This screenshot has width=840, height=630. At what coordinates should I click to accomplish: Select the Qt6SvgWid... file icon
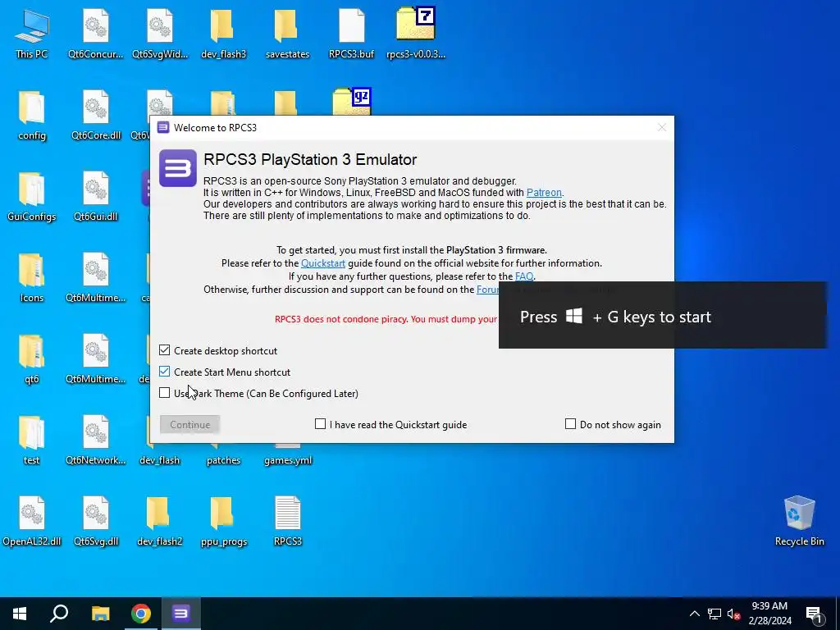click(160, 34)
